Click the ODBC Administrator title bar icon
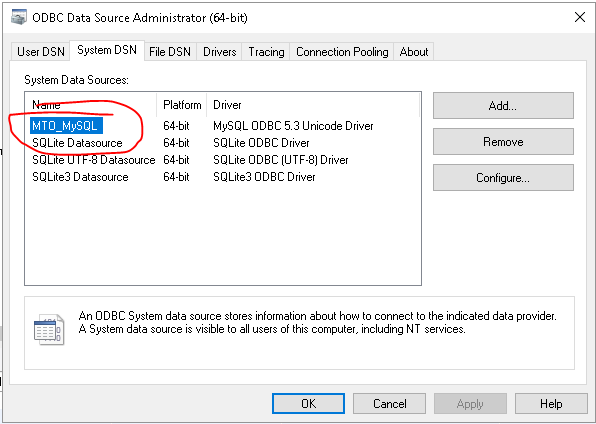This screenshot has width=596, height=424. coord(19,17)
